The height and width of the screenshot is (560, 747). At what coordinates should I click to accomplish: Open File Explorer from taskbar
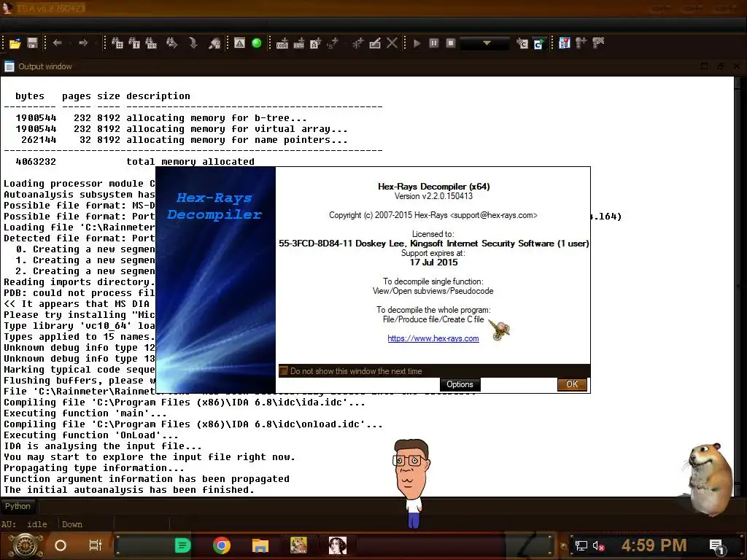(260, 545)
